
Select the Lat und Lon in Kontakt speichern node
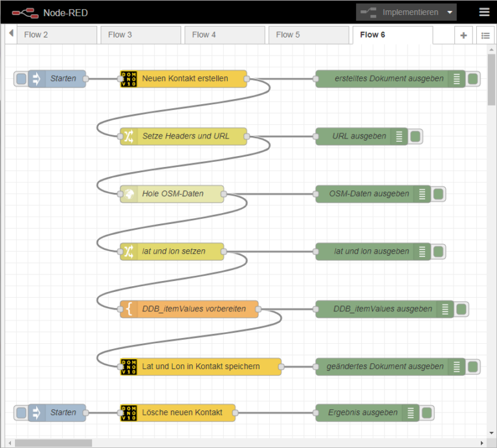(x=201, y=367)
